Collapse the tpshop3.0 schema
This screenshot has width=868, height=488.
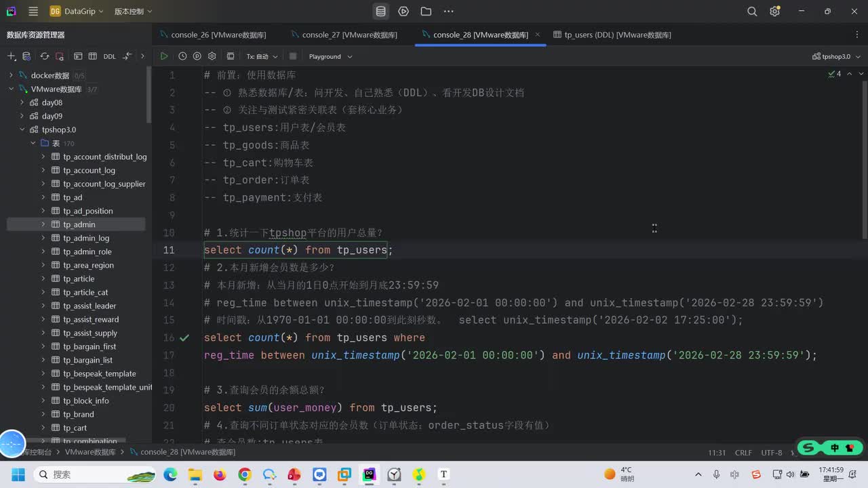[x=22, y=129]
